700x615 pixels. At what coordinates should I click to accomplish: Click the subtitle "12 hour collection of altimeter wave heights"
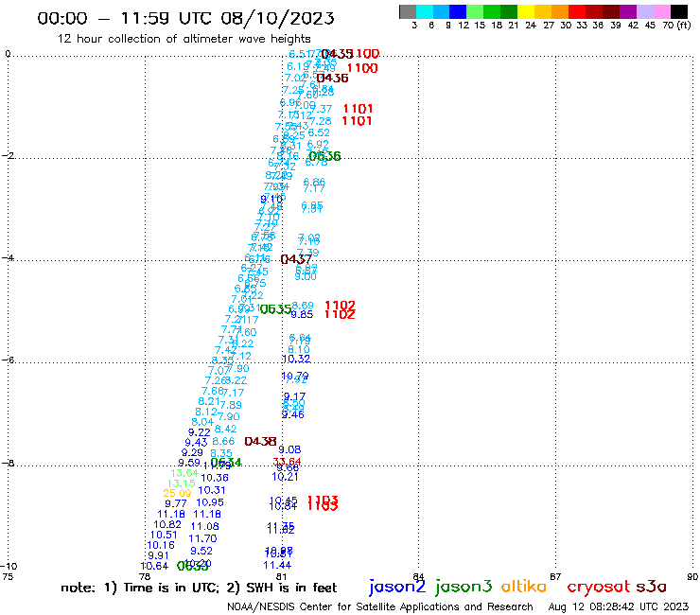coord(184,39)
